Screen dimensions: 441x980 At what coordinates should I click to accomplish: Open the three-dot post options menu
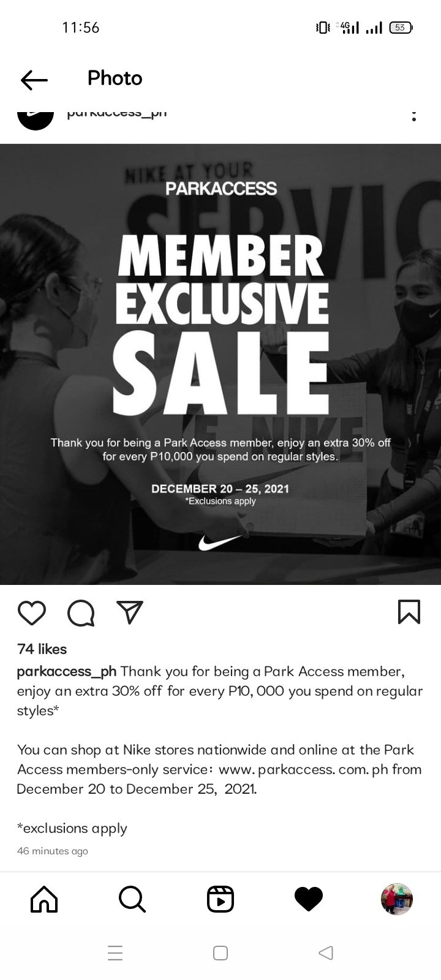point(414,116)
